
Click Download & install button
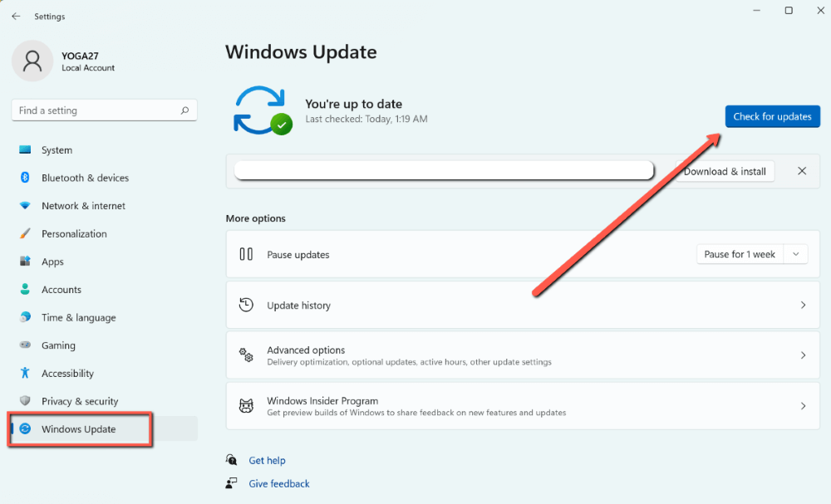(725, 171)
